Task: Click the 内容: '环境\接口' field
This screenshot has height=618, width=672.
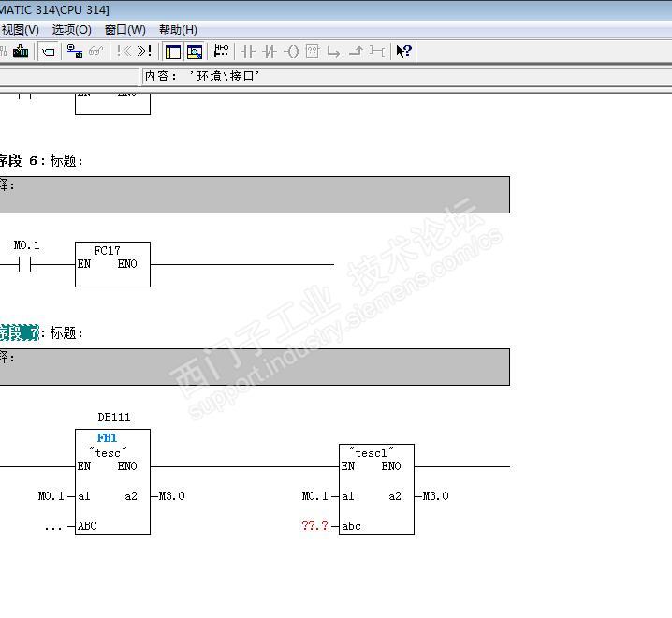Action: [406, 76]
